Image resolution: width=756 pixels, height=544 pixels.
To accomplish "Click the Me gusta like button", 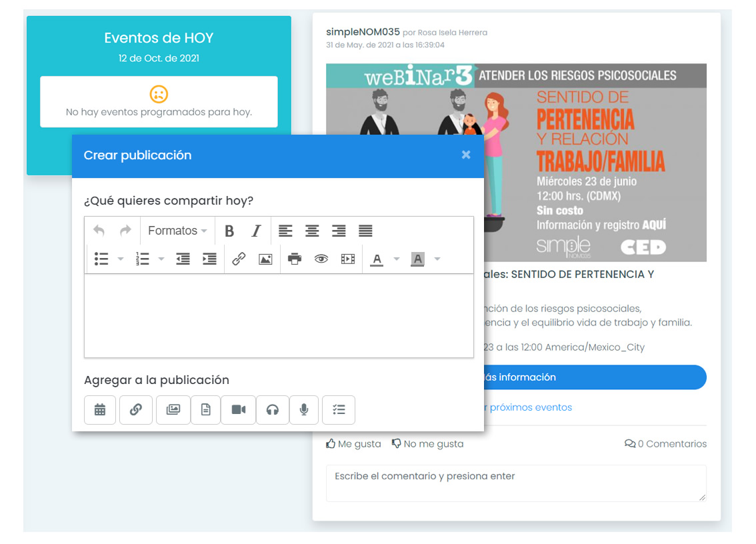I will coord(353,444).
